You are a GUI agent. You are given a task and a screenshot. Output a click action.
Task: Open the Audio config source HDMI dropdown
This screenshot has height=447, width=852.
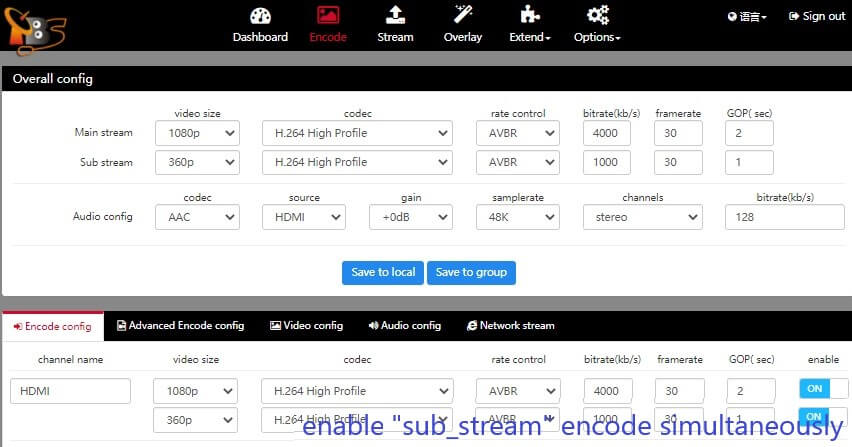pos(303,217)
